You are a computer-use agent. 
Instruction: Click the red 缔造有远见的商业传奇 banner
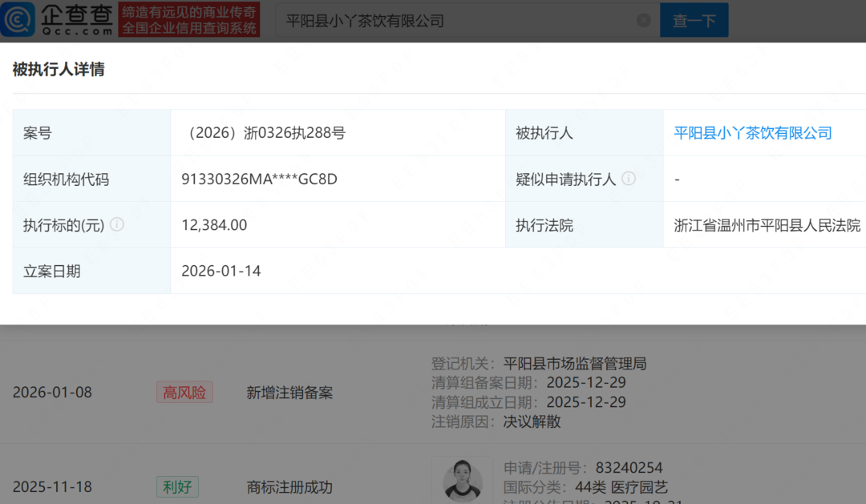click(189, 20)
